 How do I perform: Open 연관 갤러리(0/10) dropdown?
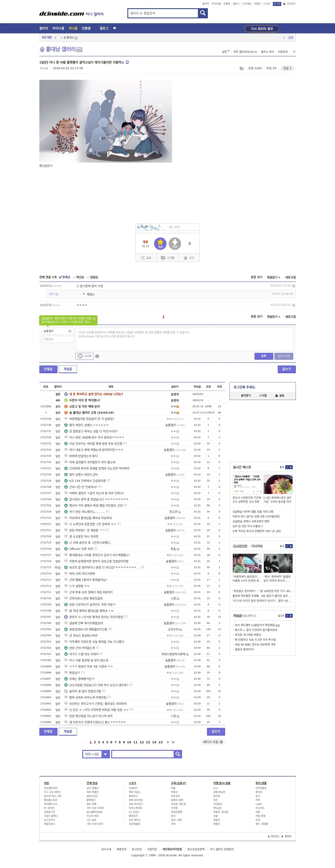click(x=245, y=52)
